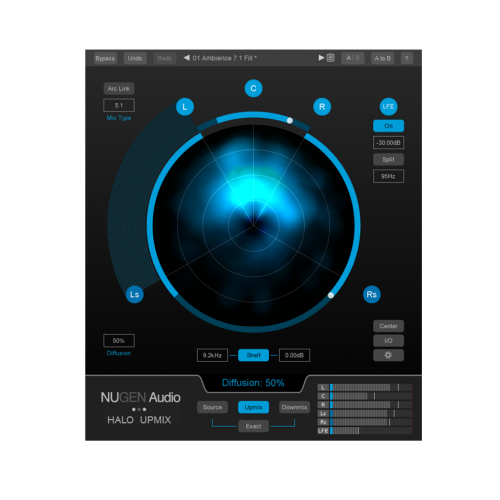Screen dimensions: 500x500
Task: Monitor the Upmix signal
Action: coord(253,407)
